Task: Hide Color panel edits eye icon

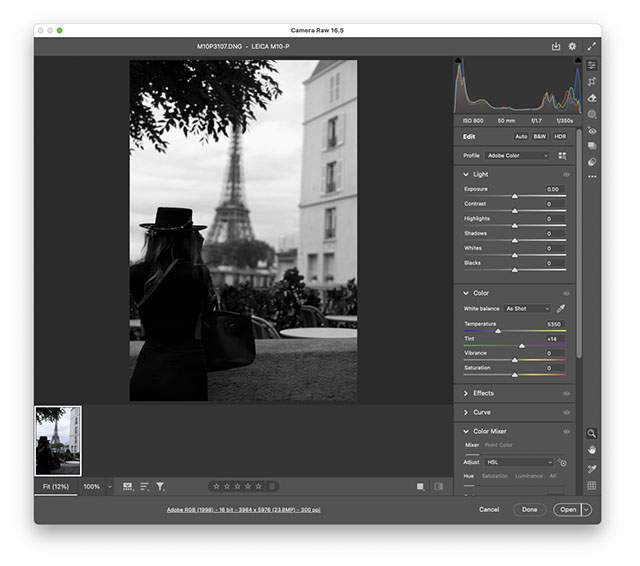Action: click(567, 293)
